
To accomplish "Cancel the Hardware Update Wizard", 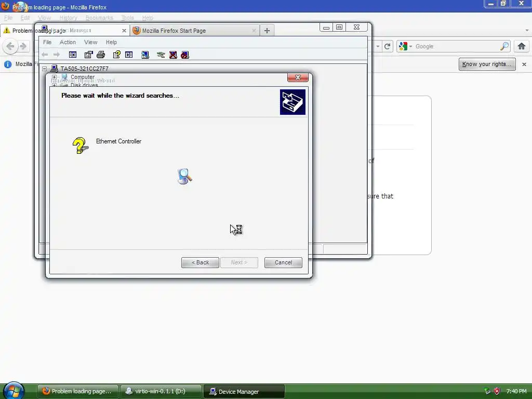I will coord(283,262).
